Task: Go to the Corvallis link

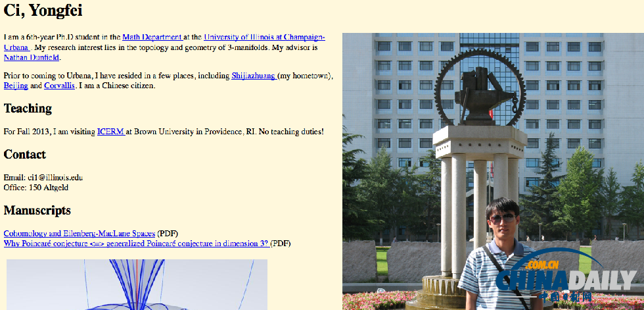Action: (59, 86)
